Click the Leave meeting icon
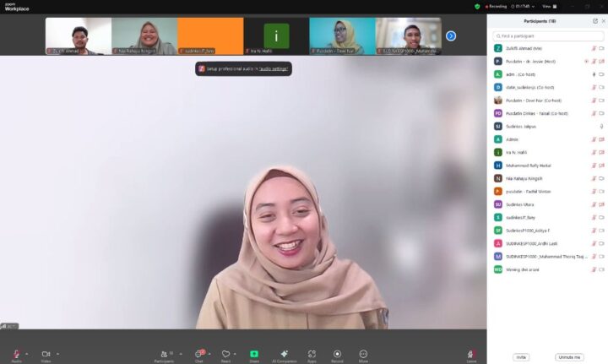The width and height of the screenshot is (608, 364). (x=470, y=354)
